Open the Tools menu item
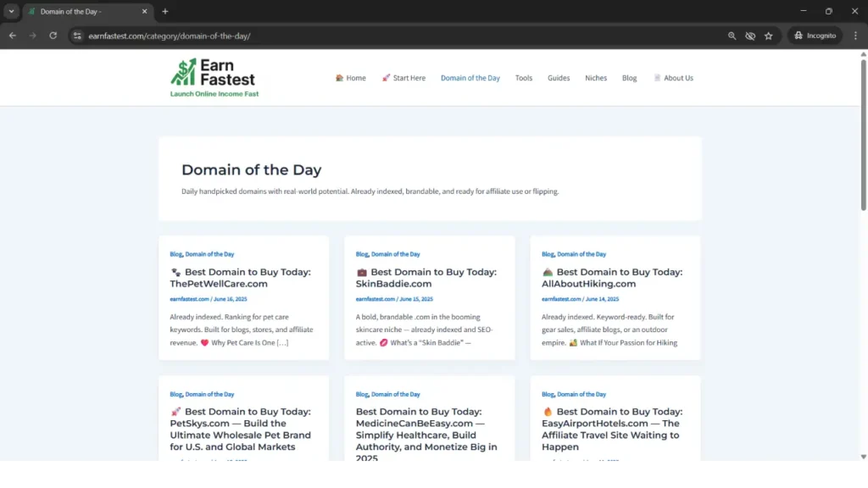Image resolution: width=868 pixels, height=488 pixels. tap(524, 78)
